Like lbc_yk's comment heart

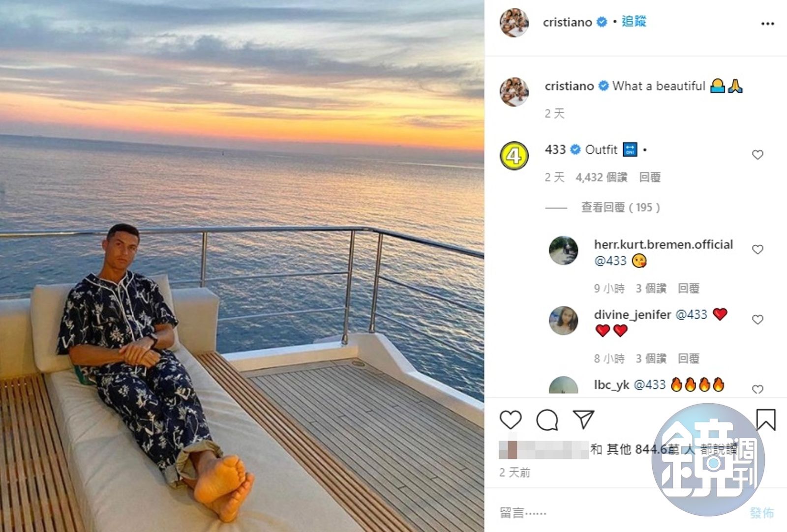click(x=757, y=389)
